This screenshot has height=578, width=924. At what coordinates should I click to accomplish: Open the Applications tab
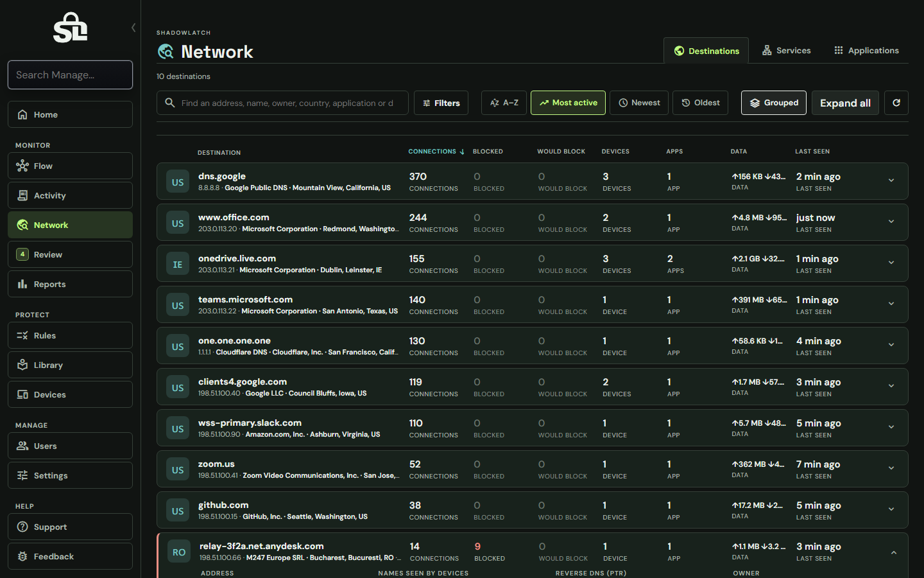click(866, 50)
